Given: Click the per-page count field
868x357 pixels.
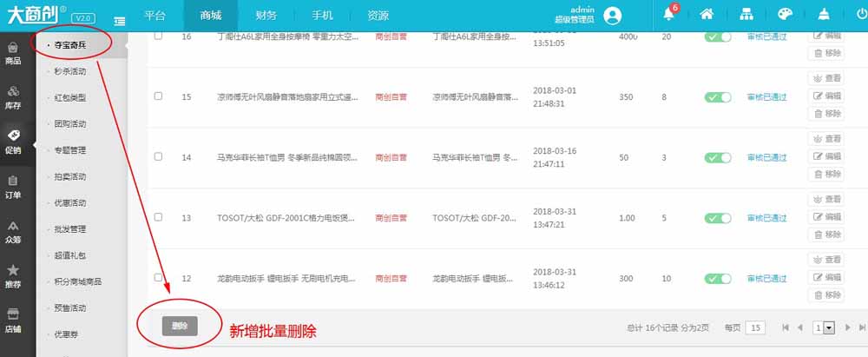Looking at the screenshot, I should (x=755, y=327).
